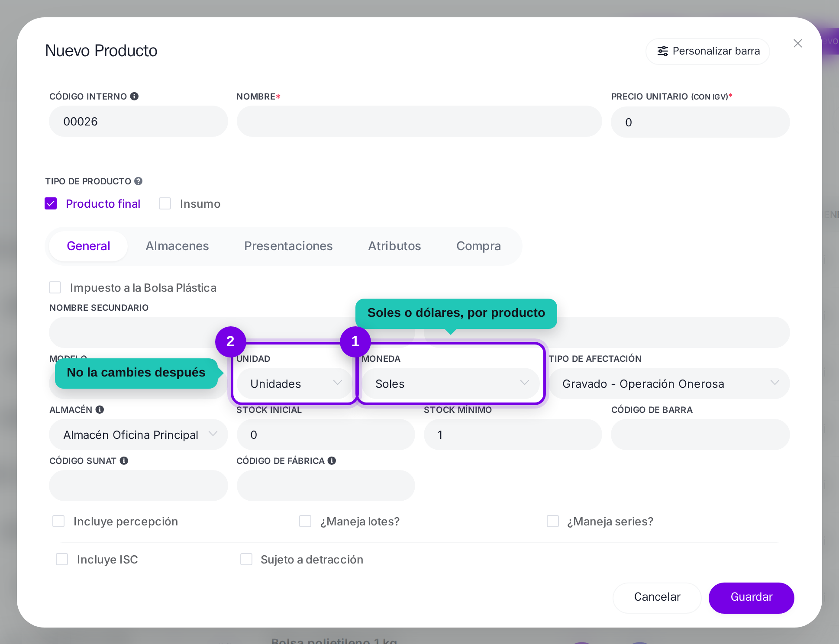Check Incluye ISC
Image resolution: width=839 pixels, height=644 pixels.
click(62, 559)
